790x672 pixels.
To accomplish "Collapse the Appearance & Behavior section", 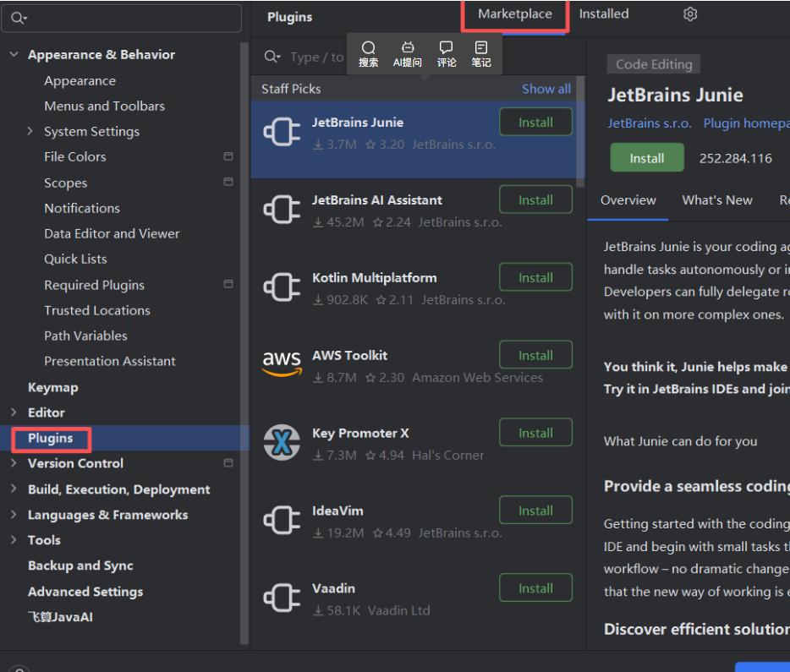I will pos(14,54).
